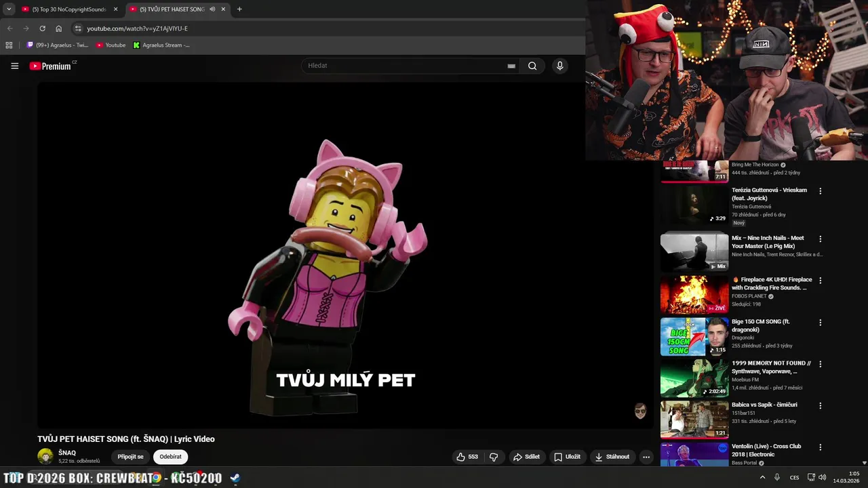The width and height of the screenshot is (868, 488).
Task: Switch CES keyboard language indicator
Action: point(794,477)
